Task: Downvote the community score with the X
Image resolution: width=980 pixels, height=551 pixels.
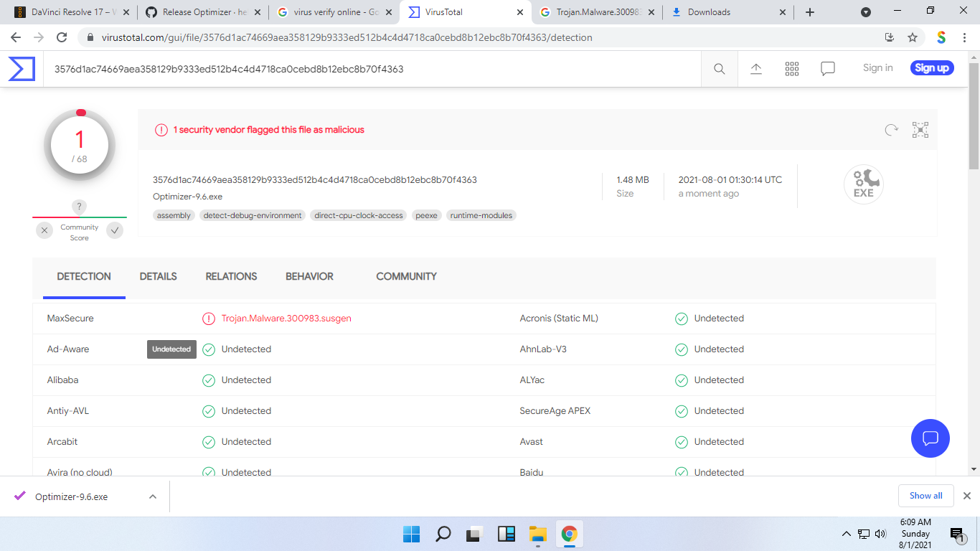Action: point(44,230)
